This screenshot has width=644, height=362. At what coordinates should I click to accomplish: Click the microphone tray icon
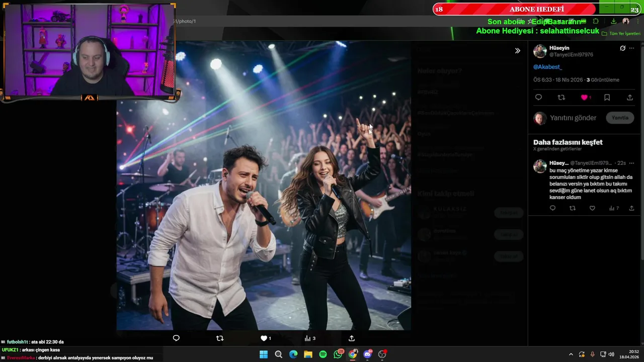pyautogui.click(x=592, y=354)
